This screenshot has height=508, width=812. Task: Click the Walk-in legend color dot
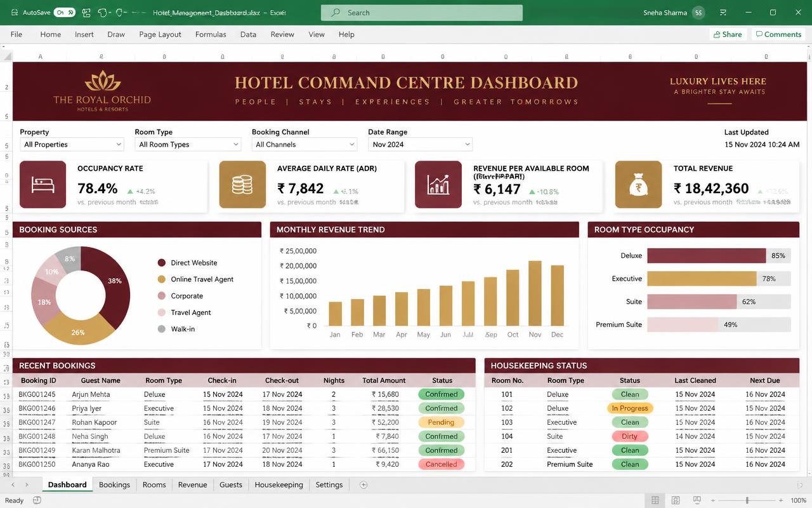click(161, 329)
